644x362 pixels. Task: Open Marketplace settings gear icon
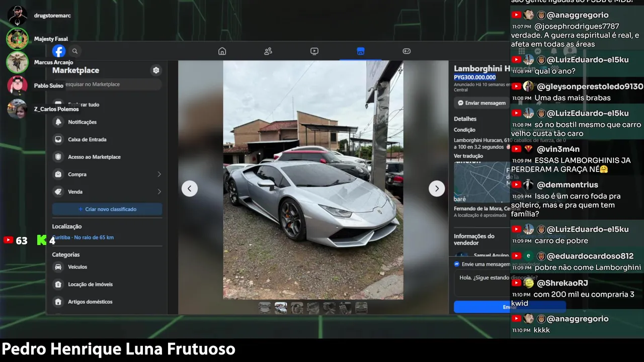[x=156, y=70]
